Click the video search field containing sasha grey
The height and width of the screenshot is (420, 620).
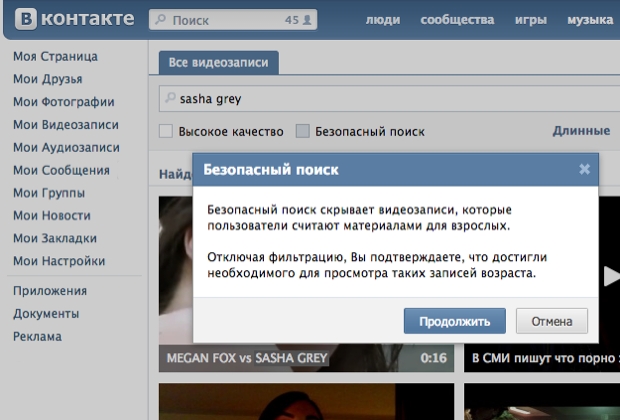click(389, 98)
